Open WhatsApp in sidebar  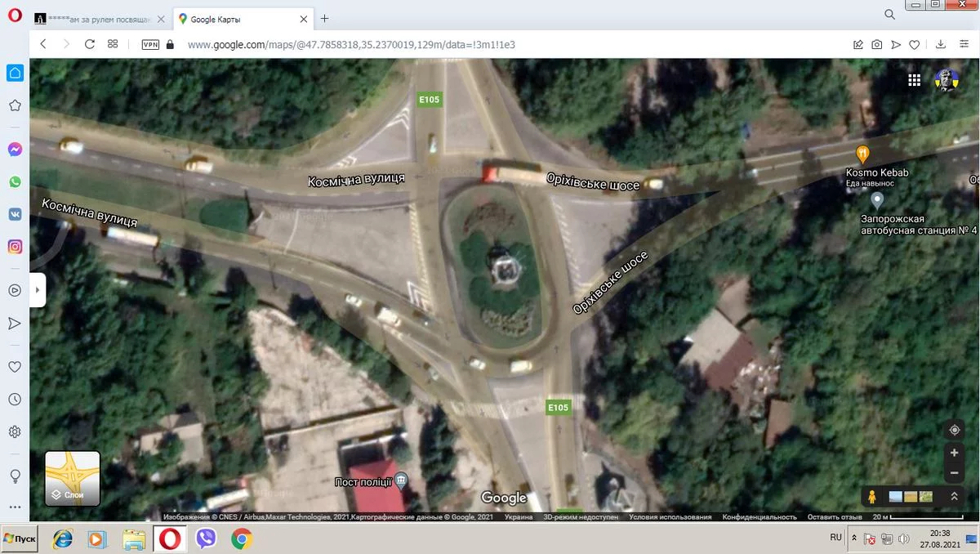tap(15, 182)
